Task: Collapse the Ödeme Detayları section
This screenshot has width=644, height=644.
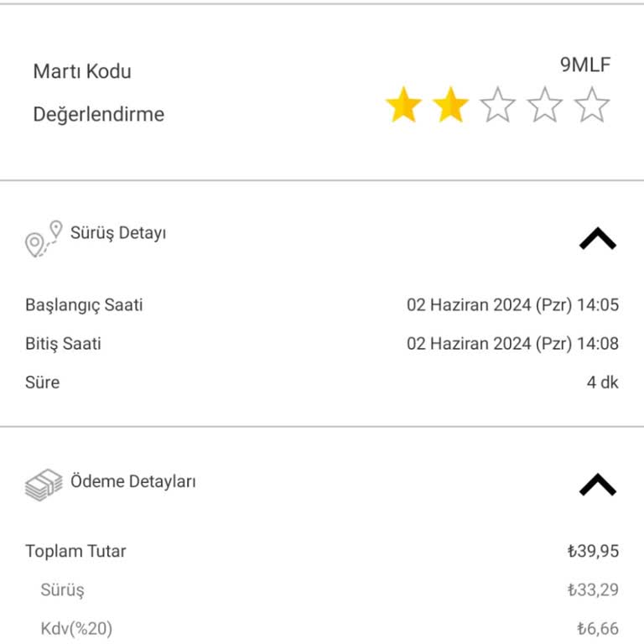Action: click(597, 486)
